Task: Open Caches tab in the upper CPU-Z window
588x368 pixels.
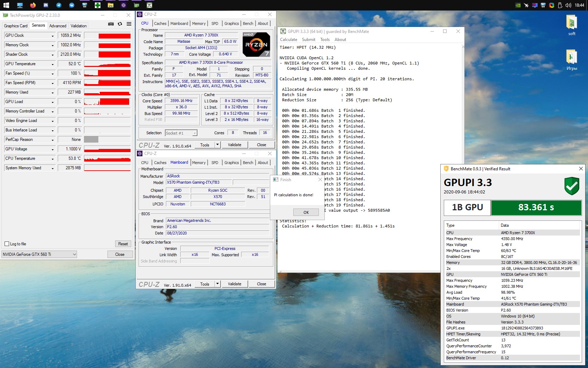Action: tap(160, 23)
